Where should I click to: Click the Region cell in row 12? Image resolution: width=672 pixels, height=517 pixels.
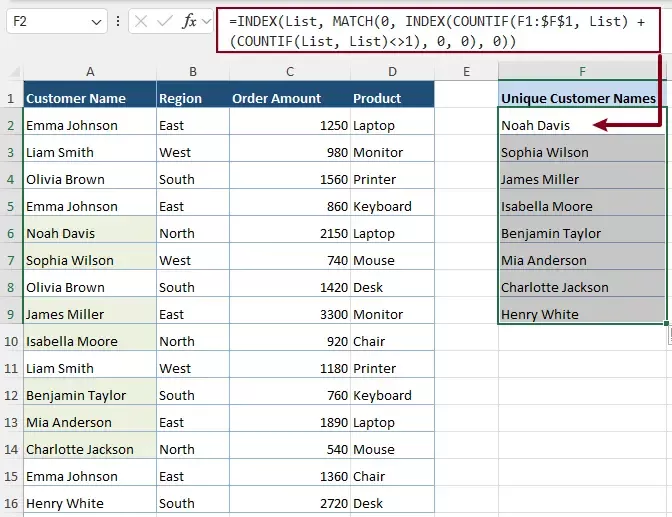193,391
